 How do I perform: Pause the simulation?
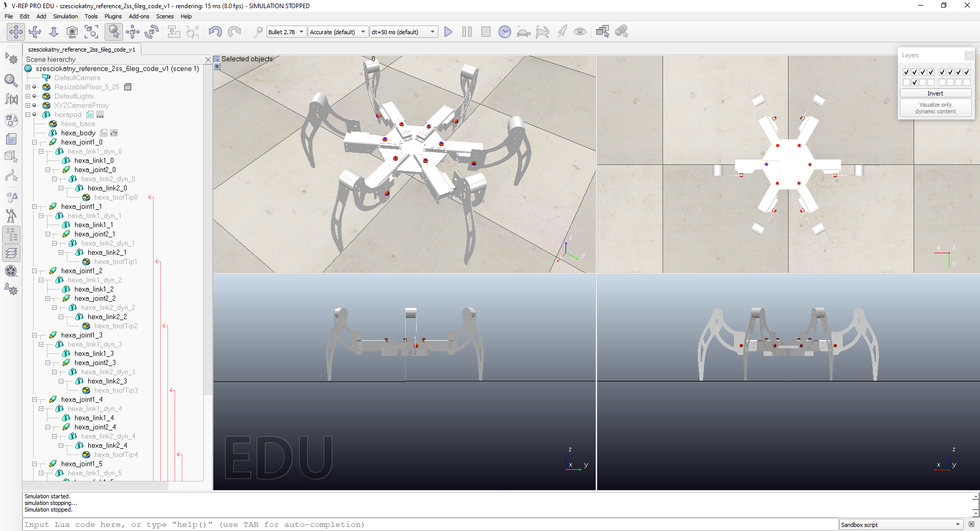(467, 32)
